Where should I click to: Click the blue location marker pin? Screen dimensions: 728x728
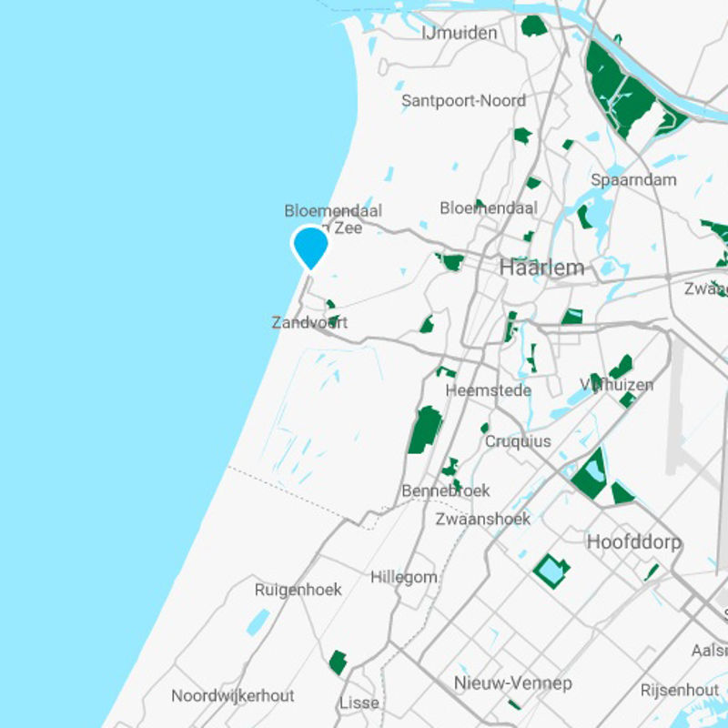(x=310, y=247)
